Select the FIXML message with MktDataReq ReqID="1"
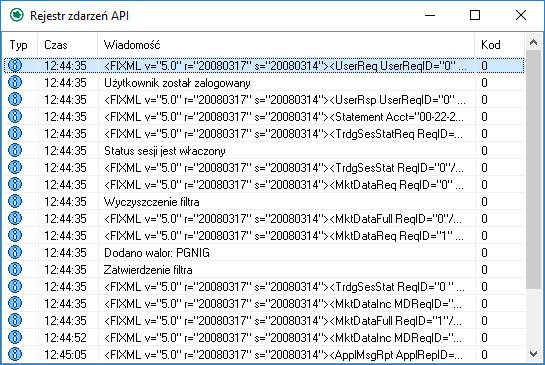Viewport: 545px width, 365px height. [284, 236]
